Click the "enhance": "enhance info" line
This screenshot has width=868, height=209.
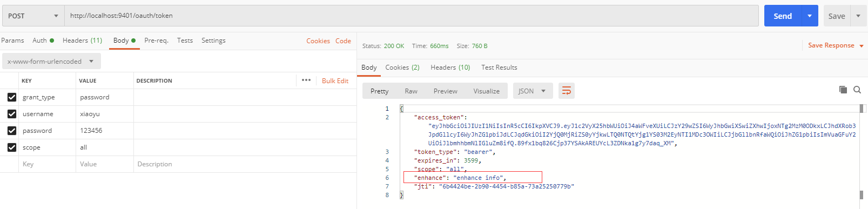click(460, 178)
